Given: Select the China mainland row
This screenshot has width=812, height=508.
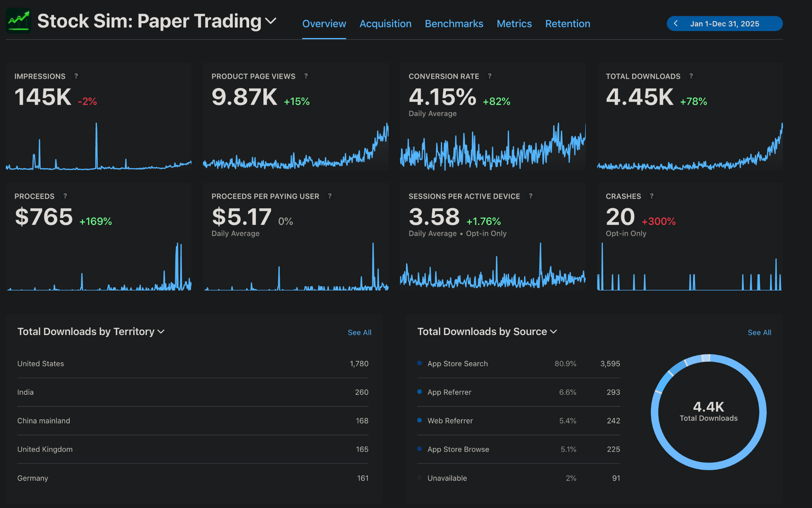Looking at the screenshot, I should tap(193, 421).
